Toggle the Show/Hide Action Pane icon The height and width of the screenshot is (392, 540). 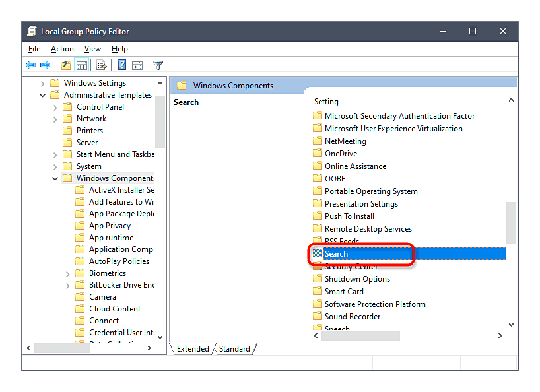point(137,65)
